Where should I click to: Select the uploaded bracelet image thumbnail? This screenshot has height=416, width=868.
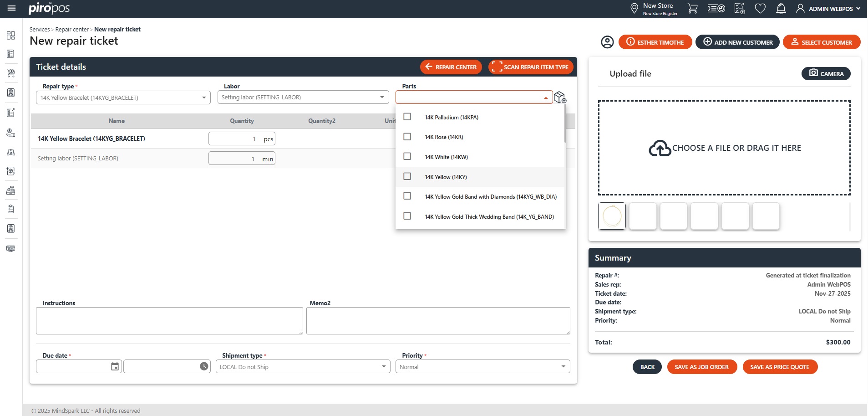(612, 216)
